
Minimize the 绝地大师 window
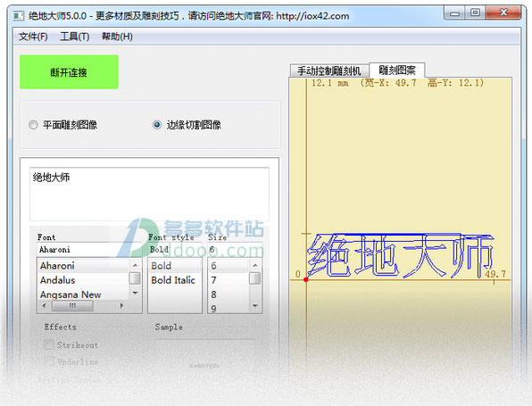(455, 13)
